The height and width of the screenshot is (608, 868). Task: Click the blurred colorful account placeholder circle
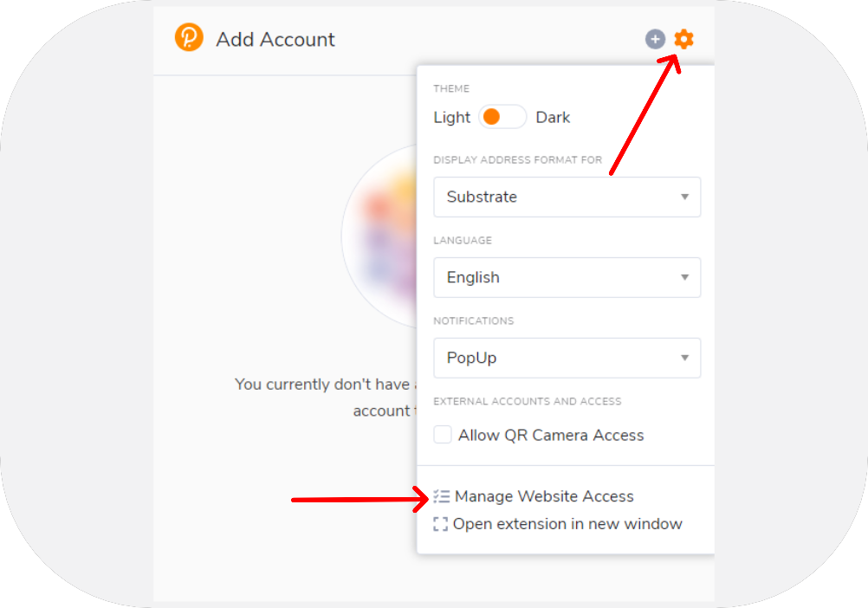click(379, 236)
